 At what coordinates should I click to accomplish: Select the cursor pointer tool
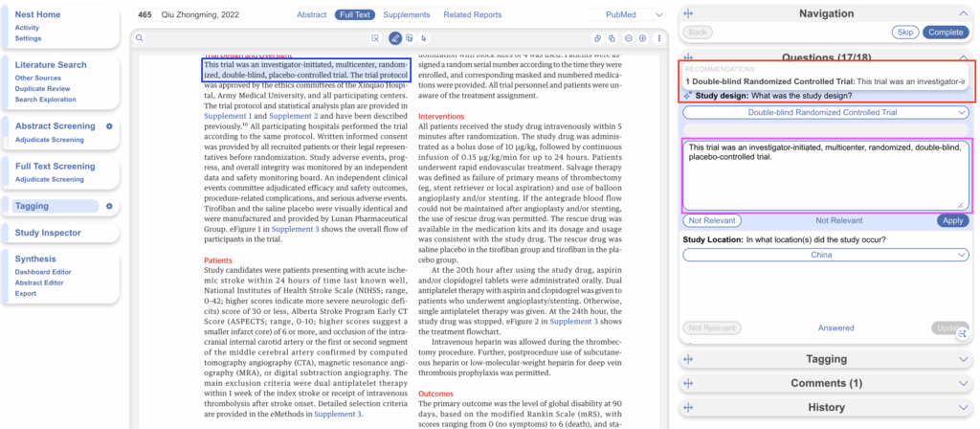coord(423,38)
